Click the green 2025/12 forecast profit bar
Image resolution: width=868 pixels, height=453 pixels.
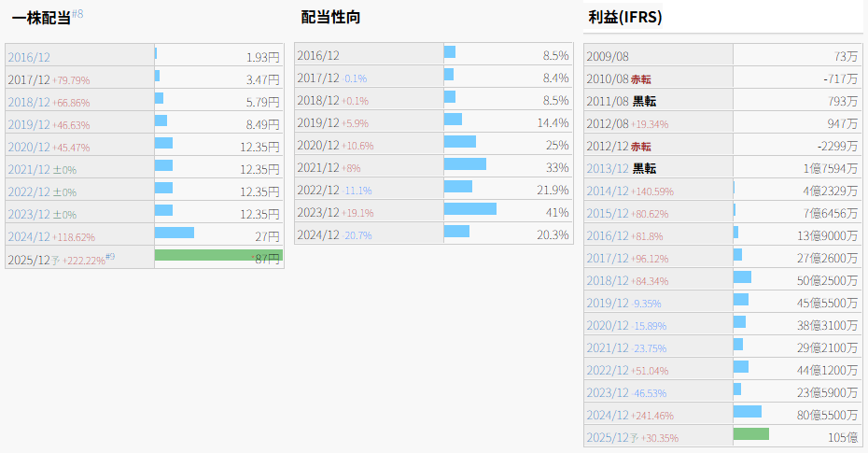click(x=751, y=433)
